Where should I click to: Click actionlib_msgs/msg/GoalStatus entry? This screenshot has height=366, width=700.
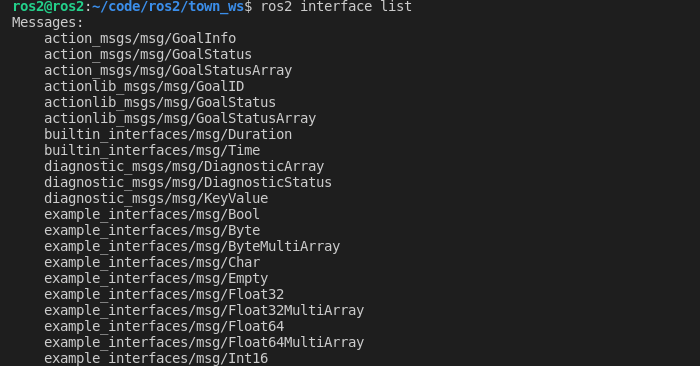pyautogui.click(x=160, y=103)
